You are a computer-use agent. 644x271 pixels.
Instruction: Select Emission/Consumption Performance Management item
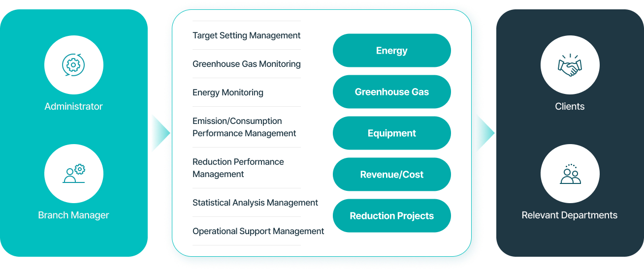(x=244, y=127)
